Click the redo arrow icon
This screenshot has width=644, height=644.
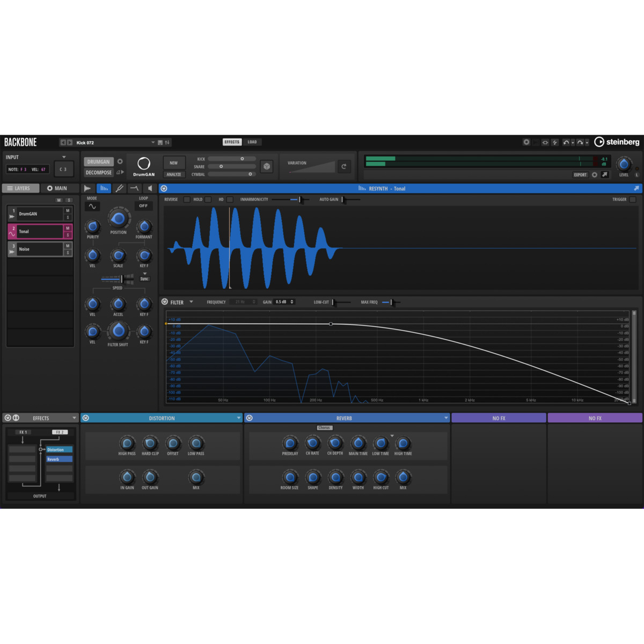pos(580,142)
